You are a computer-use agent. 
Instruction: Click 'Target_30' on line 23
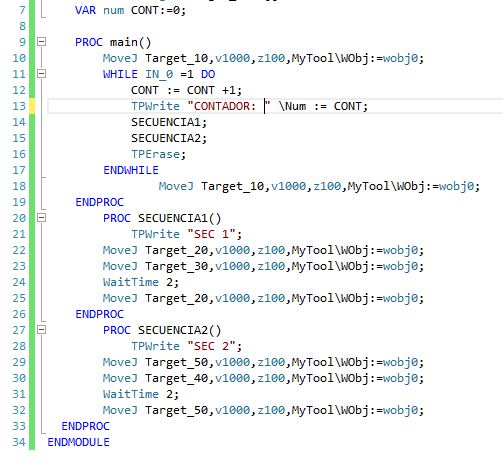coord(177,266)
